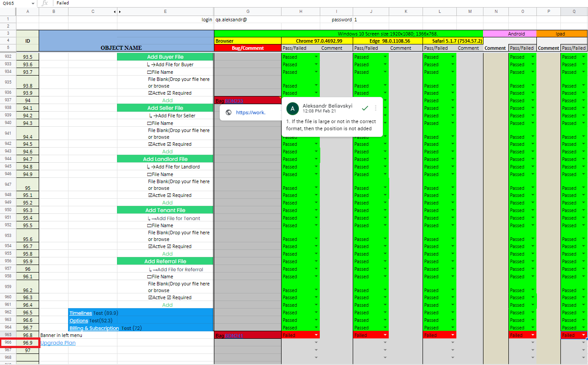The width and height of the screenshot is (588, 365).
Task: Select the 'Edge 98.0.1108.56' header cell
Action: (388, 41)
